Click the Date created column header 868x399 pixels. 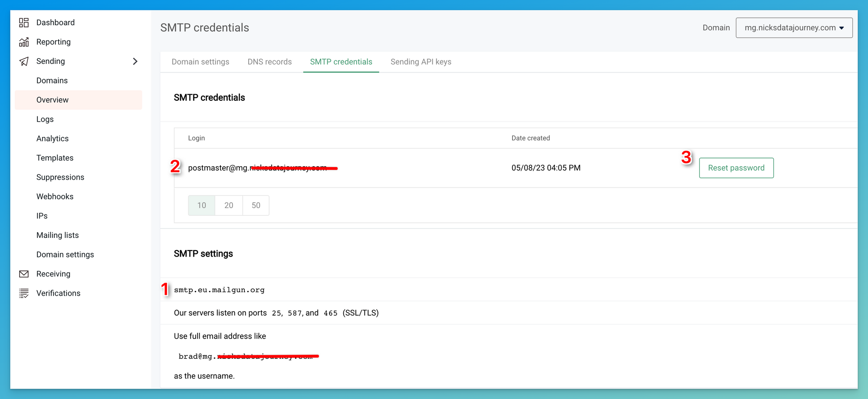pos(531,138)
